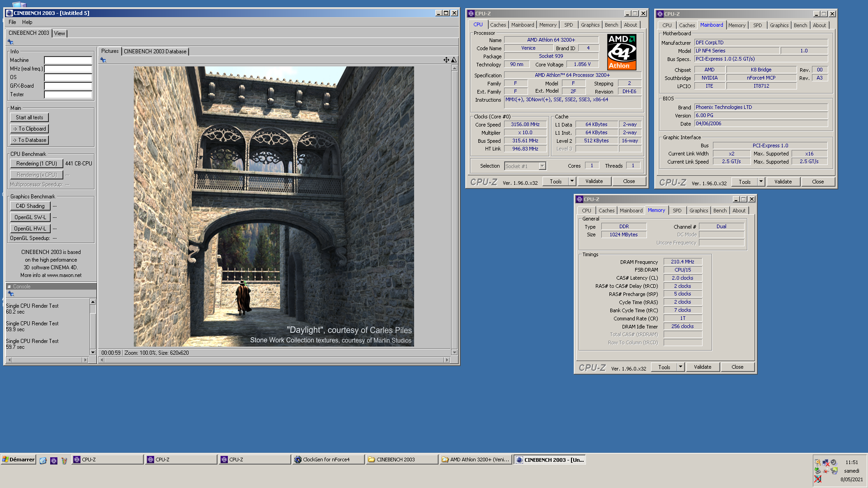868x488 pixels.
Task: Click the pin icon in the Console panel
Action: point(11,294)
